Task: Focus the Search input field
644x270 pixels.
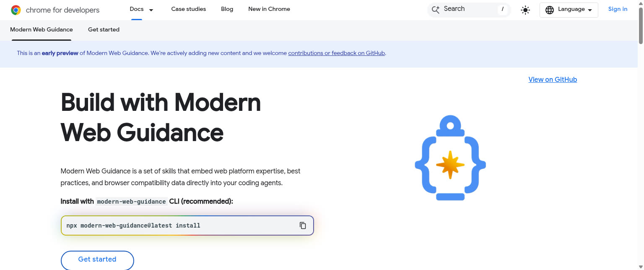Action: [x=469, y=9]
